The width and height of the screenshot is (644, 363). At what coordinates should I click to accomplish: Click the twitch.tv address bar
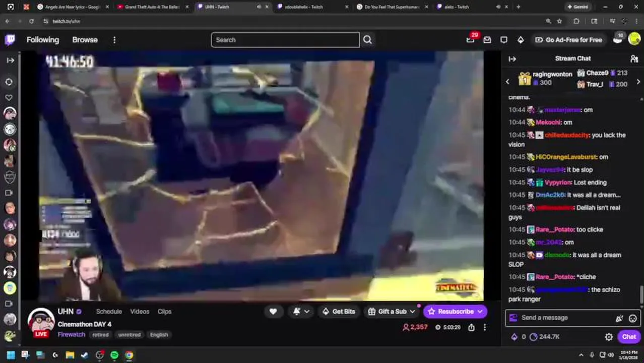coord(292,21)
